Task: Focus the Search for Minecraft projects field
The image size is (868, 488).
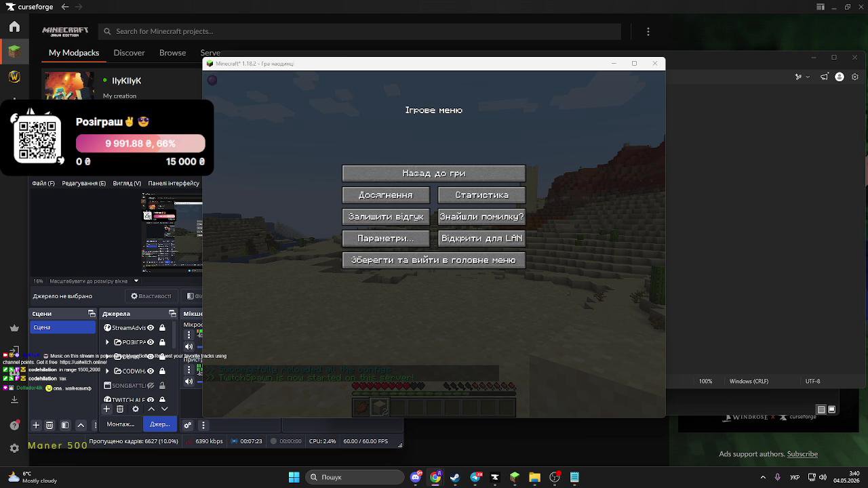Action: click(x=359, y=31)
